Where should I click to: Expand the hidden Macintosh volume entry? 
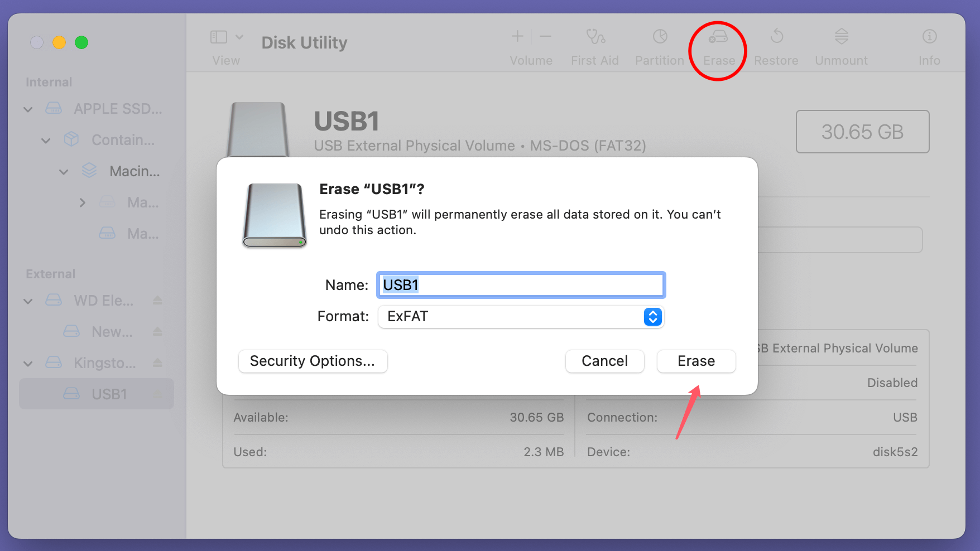coord(83,202)
